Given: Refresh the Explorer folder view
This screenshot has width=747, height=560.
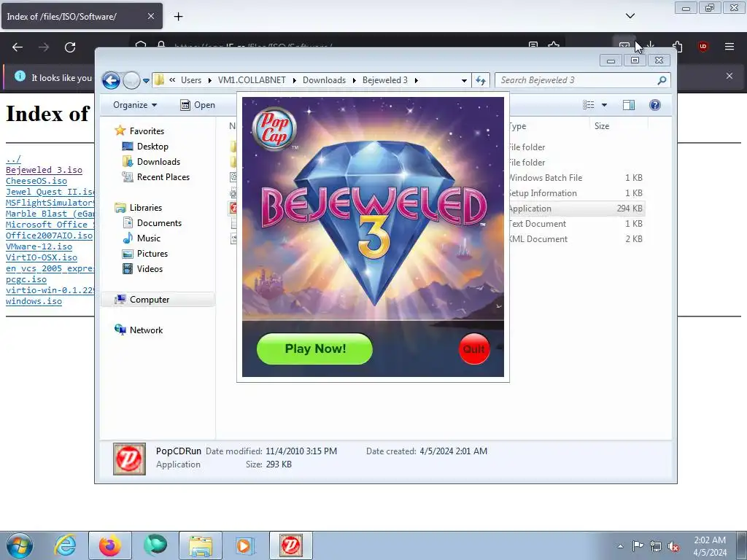Looking at the screenshot, I should 481,80.
